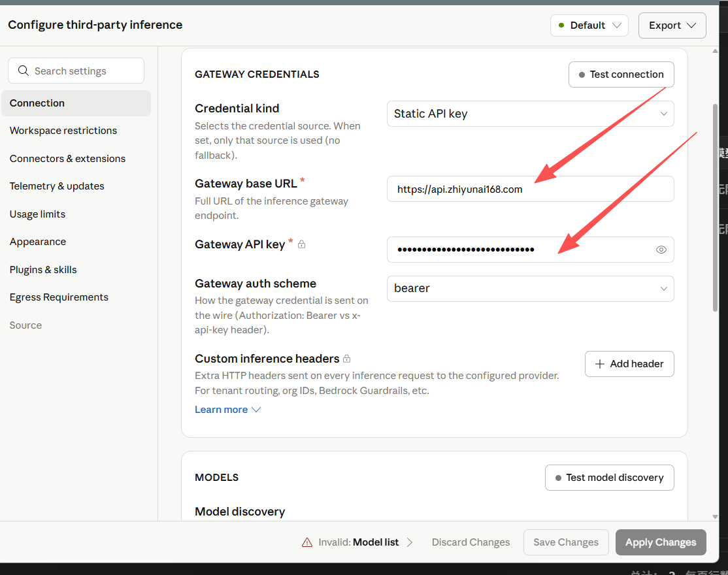
Task: Click the search magnifier icon
Action: click(24, 71)
